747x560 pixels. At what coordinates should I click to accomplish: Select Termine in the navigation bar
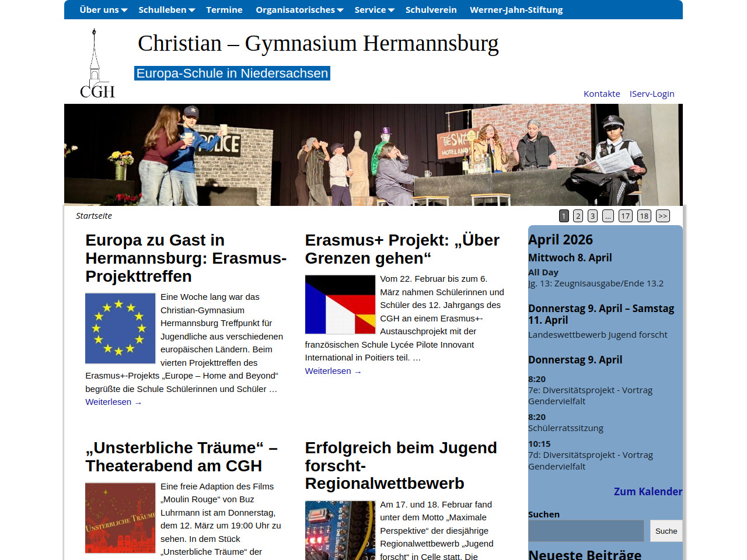click(x=224, y=10)
